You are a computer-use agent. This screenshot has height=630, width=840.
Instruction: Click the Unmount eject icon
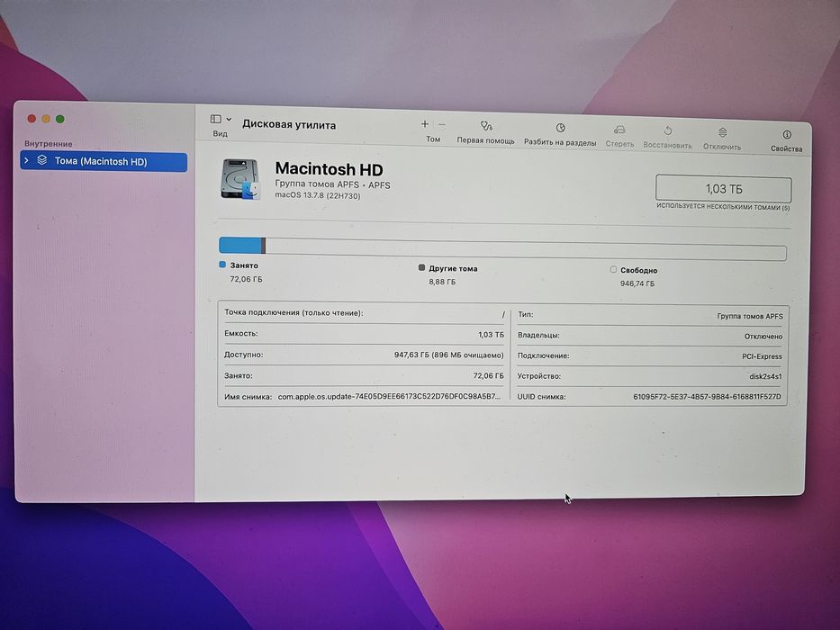click(722, 132)
